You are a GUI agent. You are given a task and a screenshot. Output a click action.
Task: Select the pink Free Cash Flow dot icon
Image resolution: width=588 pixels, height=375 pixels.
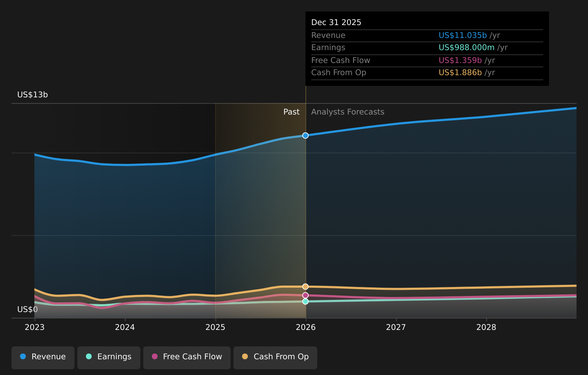click(154, 356)
